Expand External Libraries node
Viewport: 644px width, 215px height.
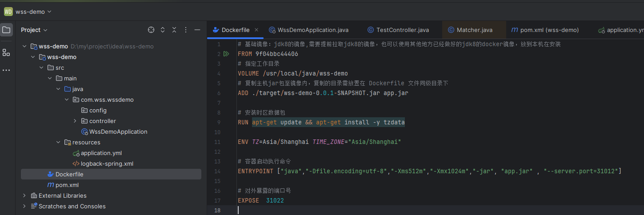(x=24, y=195)
